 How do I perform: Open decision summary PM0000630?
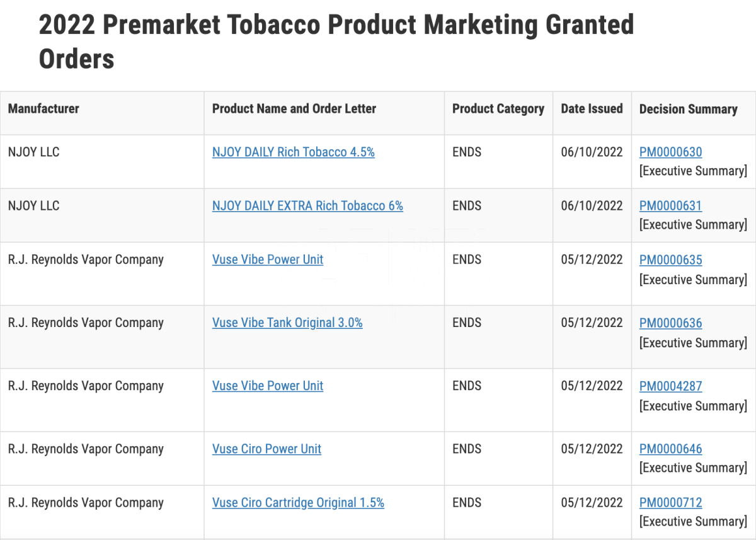(670, 152)
